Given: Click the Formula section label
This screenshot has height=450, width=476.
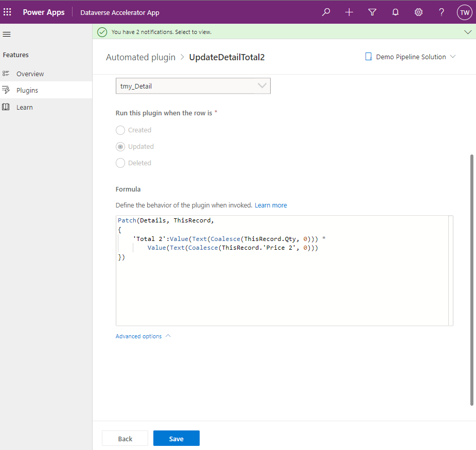Looking at the screenshot, I should pyautogui.click(x=128, y=189).
